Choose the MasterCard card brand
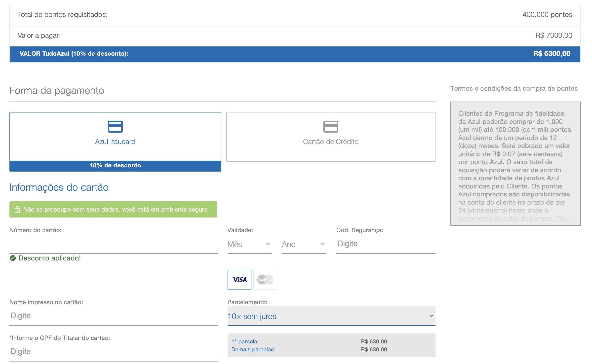This screenshot has height=364, width=592. (x=265, y=280)
